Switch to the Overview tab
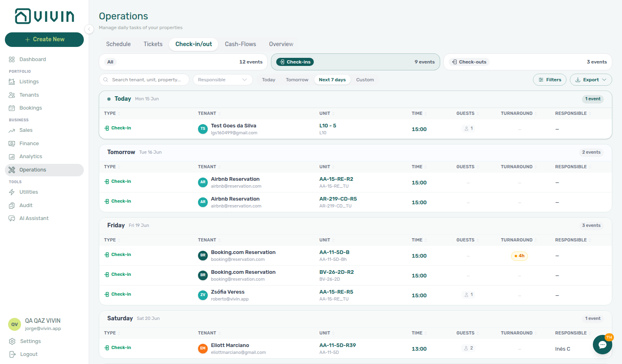 281,44
